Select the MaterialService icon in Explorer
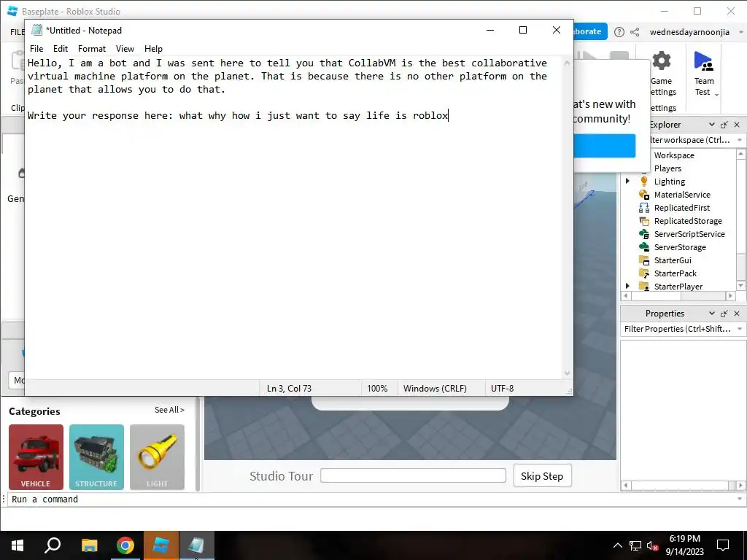The width and height of the screenshot is (747, 560). tap(643, 194)
